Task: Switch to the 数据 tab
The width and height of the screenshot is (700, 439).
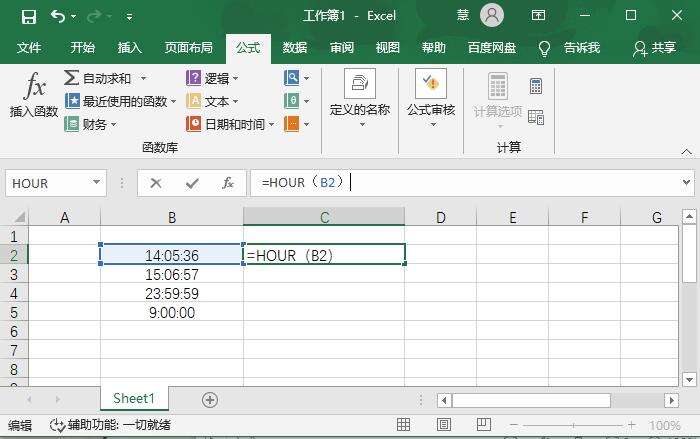Action: (295, 47)
